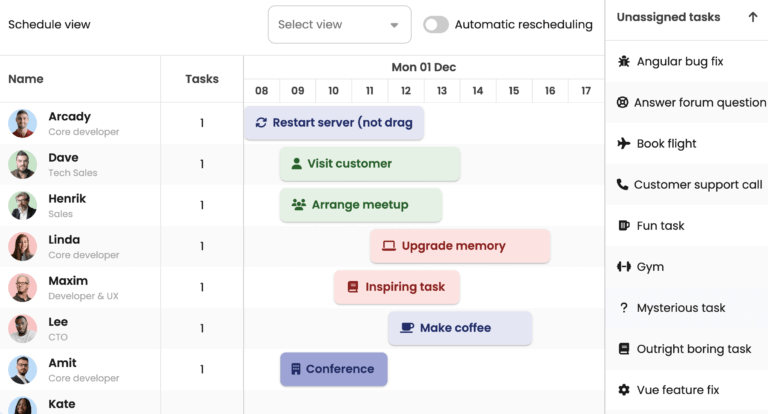Screen dimensions: 768x414
Task: Click the task count in Linda's row
Action: coord(202,246)
